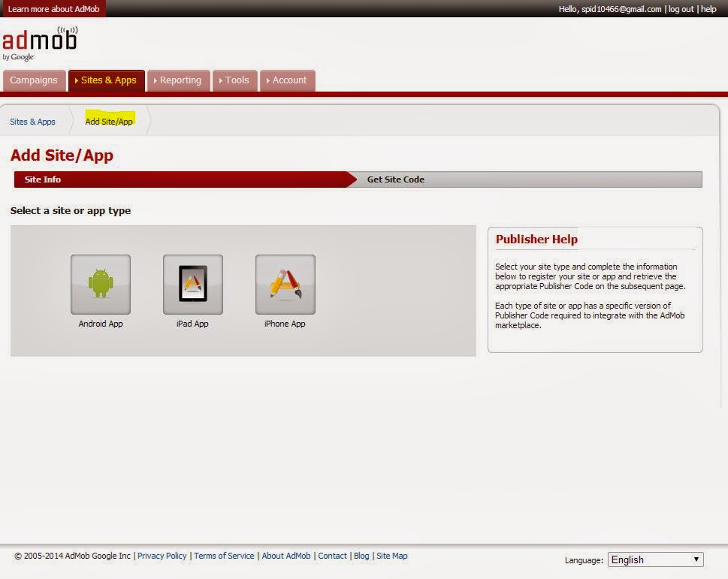
Task: Open the Campaigns tab
Action: [34, 80]
